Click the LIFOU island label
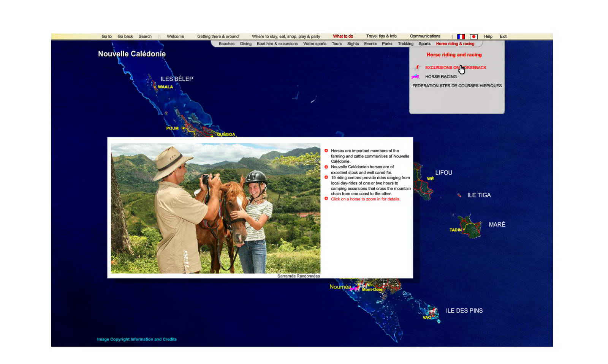Viewport: 608px width, 364px height. pos(443,173)
